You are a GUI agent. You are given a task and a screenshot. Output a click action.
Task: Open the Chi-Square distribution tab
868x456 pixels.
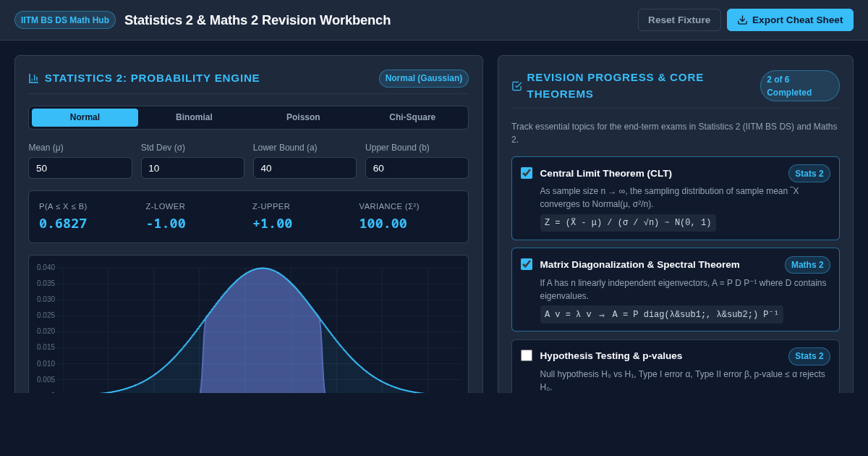[x=412, y=117]
